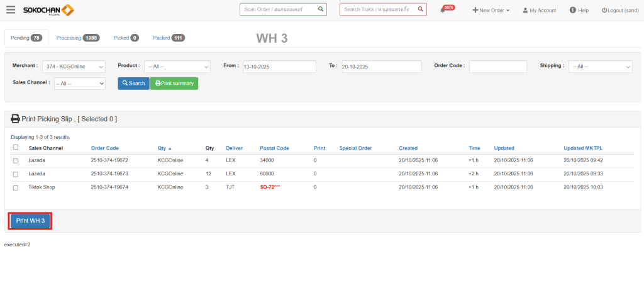Click the Scan Order magnifier icon
Image resolution: width=644 pixels, height=291 pixels.
pyautogui.click(x=320, y=9)
